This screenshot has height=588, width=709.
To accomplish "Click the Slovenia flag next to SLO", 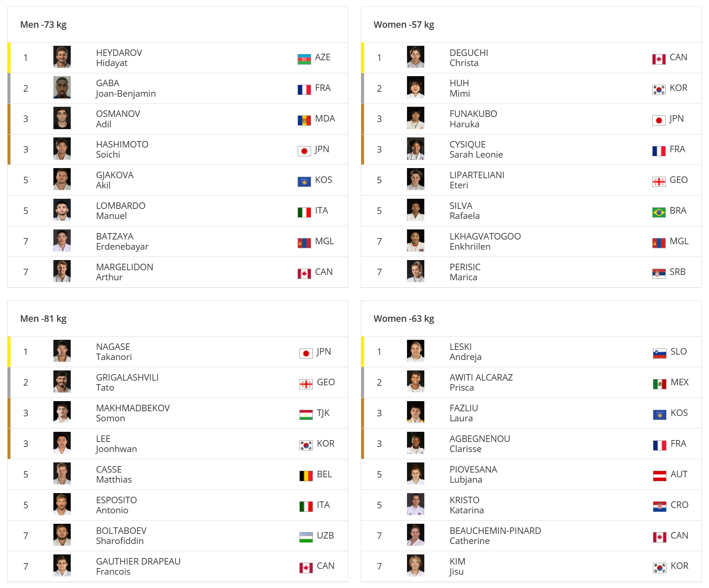I will point(660,353).
